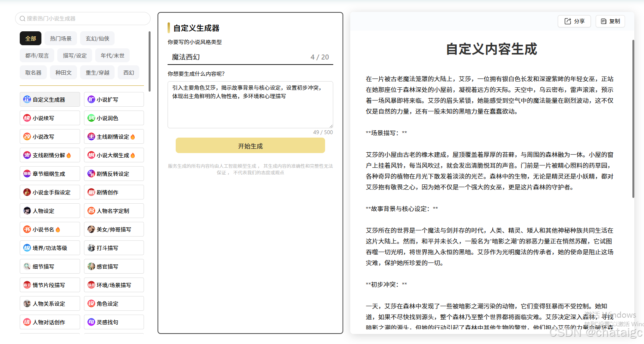The width and height of the screenshot is (644, 344).
Task: Click the **场景描写：** heading text
Action: [x=386, y=133]
